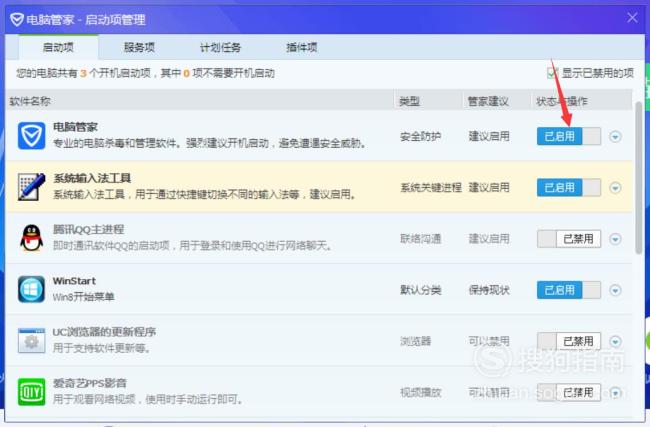Click the 联络沟通 type cell
This screenshot has height=427, width=650.
420,239
